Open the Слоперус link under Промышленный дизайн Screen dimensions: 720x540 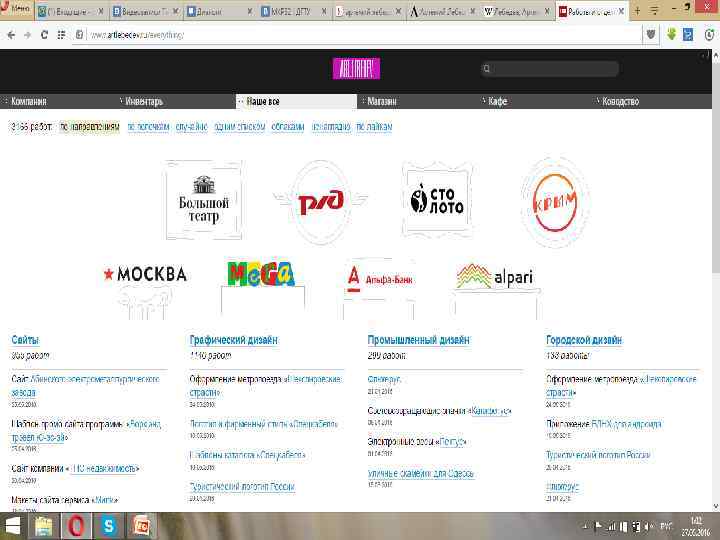coord(384,379)
